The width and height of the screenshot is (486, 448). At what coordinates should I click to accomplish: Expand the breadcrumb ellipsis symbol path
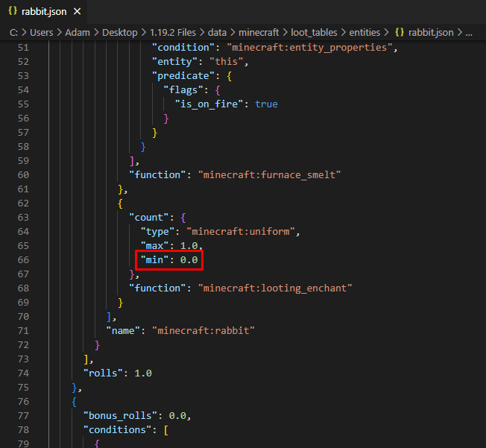469,33
